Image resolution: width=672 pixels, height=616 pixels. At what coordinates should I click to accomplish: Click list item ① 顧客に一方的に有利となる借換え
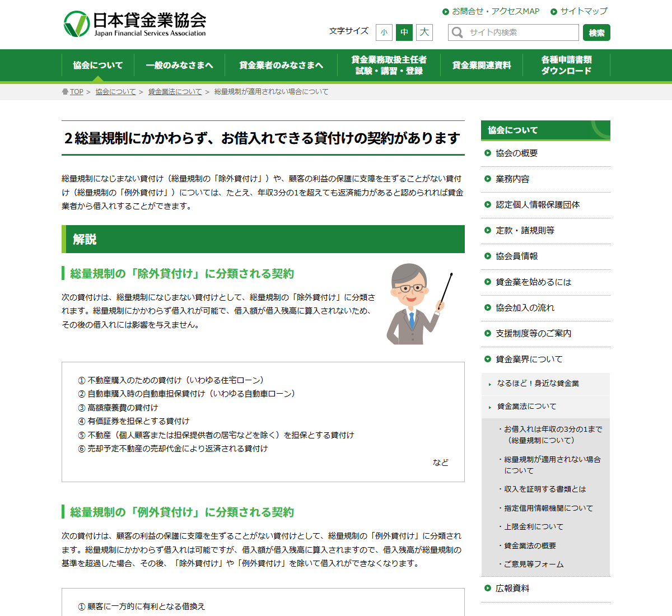142,606
